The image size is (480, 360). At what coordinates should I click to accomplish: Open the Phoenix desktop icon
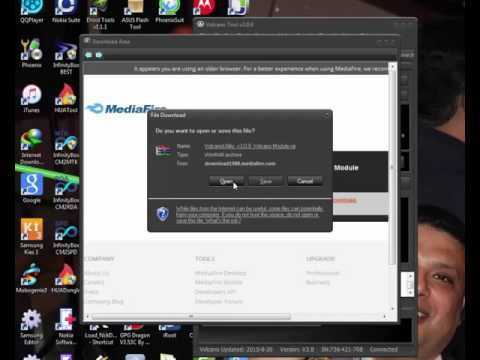[31, 53]
